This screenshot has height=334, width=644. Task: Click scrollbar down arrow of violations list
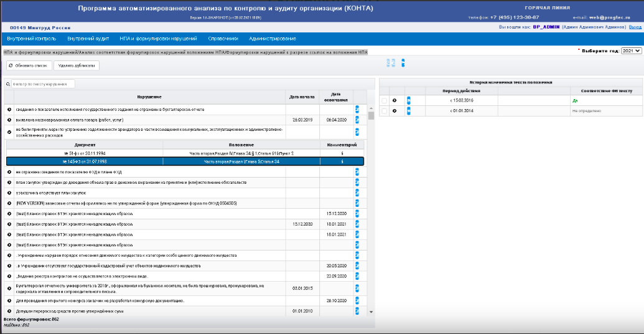click(x=371, y=312)
